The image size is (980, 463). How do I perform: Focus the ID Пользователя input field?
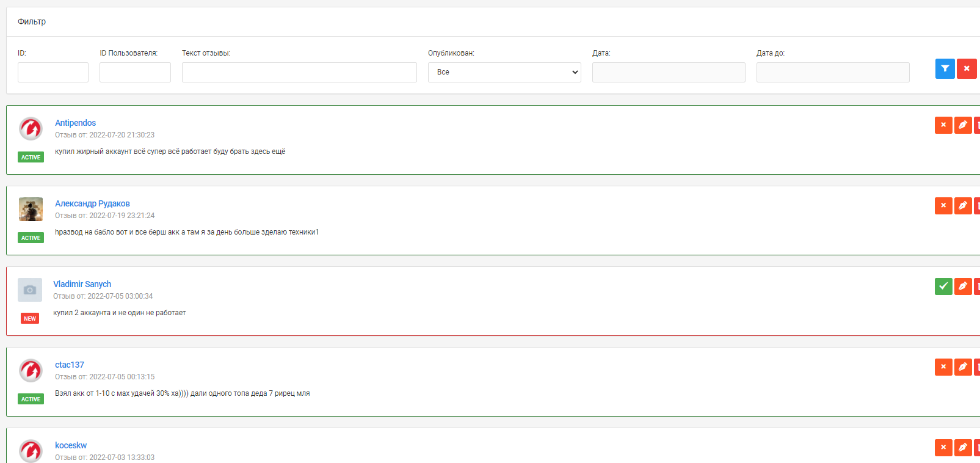[135, 72]
